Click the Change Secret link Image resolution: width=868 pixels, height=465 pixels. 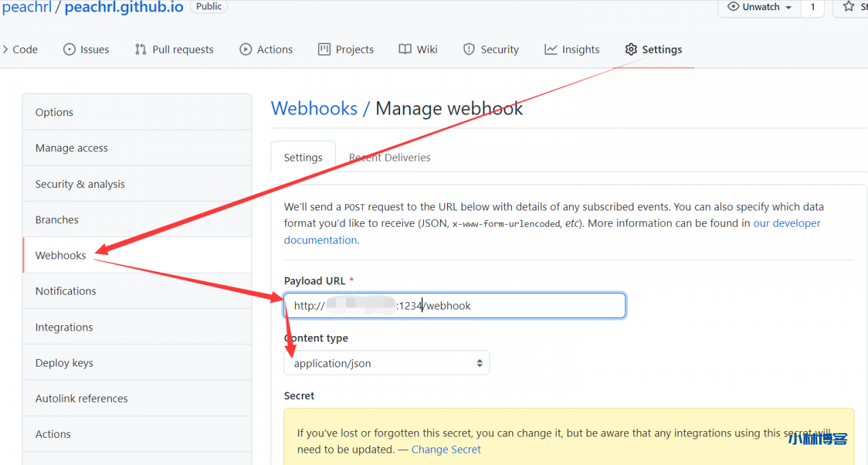446,449
